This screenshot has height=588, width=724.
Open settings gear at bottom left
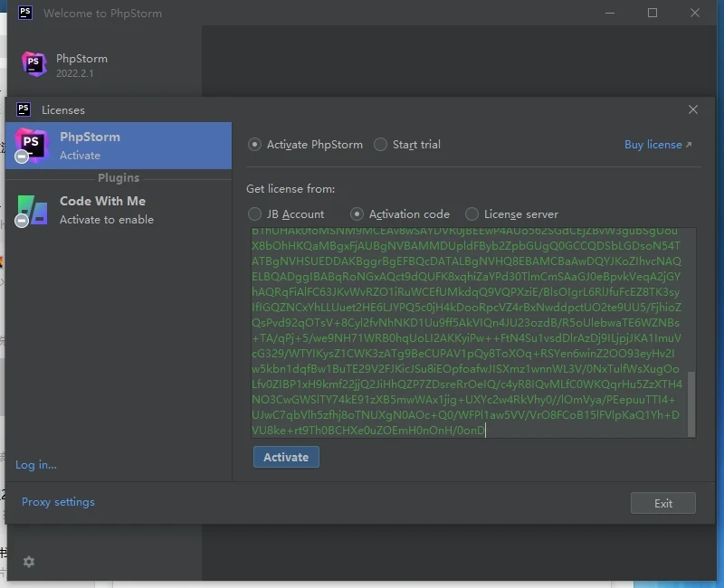(x=29, y=562)
